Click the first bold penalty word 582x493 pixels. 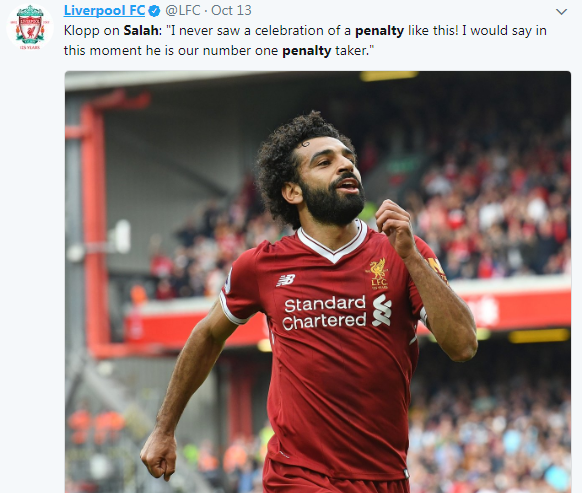(379, 31)
